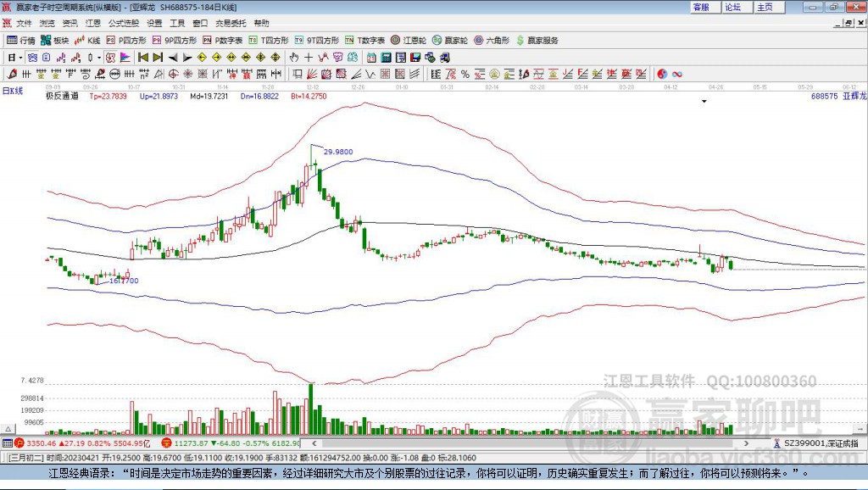Click the 688575 亚辉龙 stock label
The height and width of the screenshot is (490, 868).
(x=838, y=96)
